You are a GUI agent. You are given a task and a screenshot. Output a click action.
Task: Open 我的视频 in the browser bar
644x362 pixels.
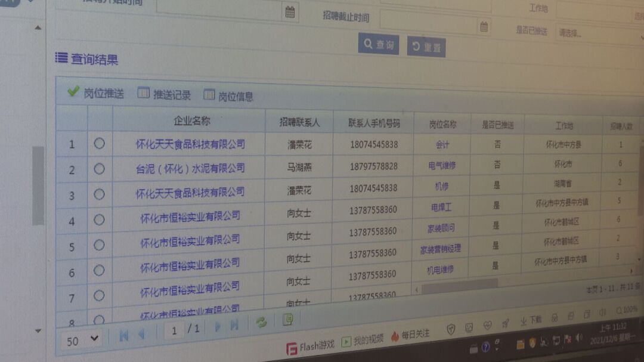pos(363,340)
